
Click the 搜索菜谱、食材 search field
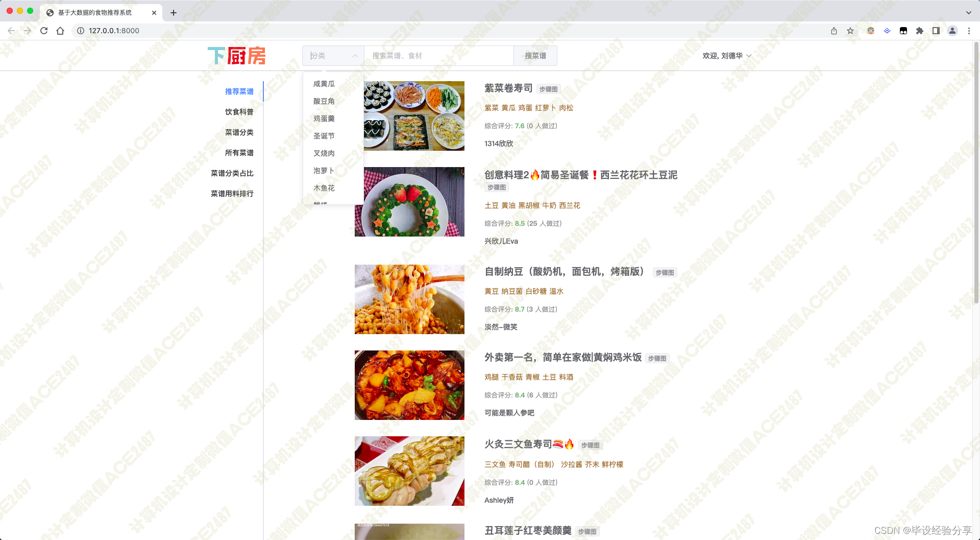pos(438,56)
